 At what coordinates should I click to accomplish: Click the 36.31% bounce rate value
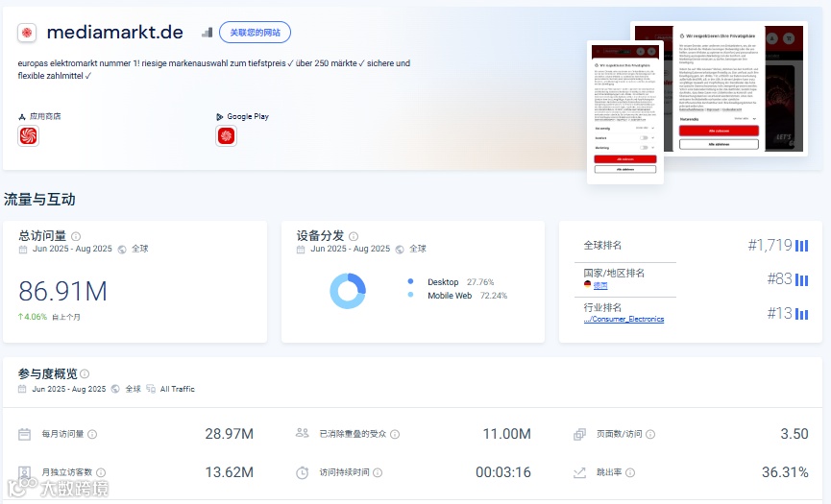(785, 472)
